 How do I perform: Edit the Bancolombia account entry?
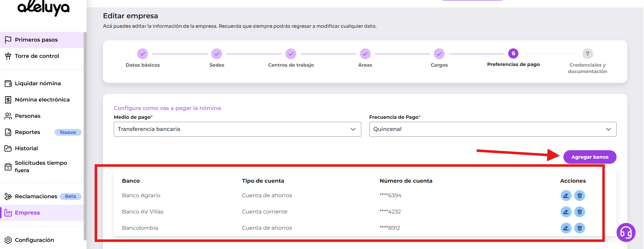tap(566, 228)
